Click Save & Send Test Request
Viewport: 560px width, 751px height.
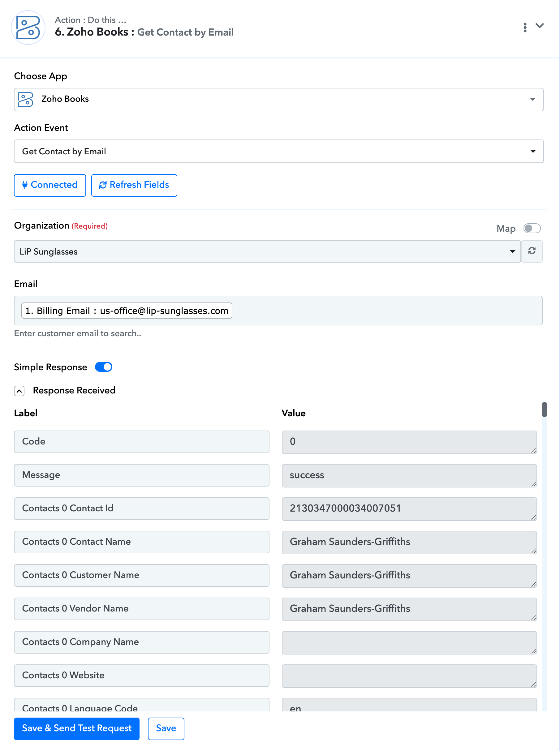77,728
